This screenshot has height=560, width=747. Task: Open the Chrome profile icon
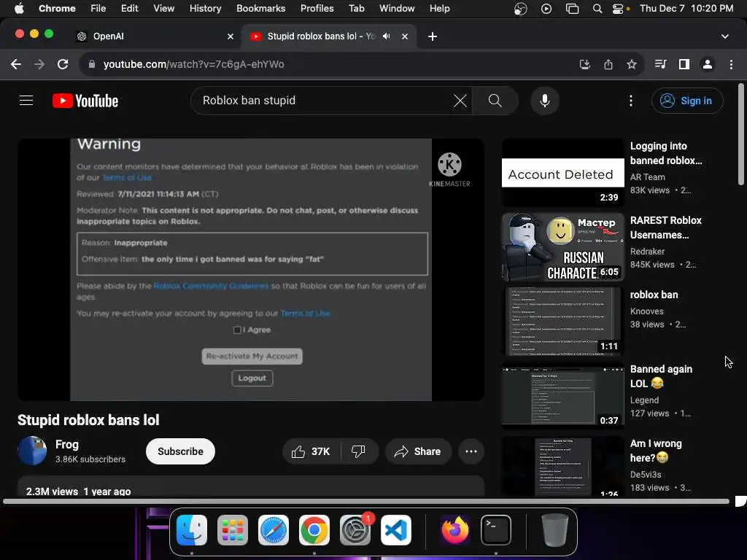708,64
